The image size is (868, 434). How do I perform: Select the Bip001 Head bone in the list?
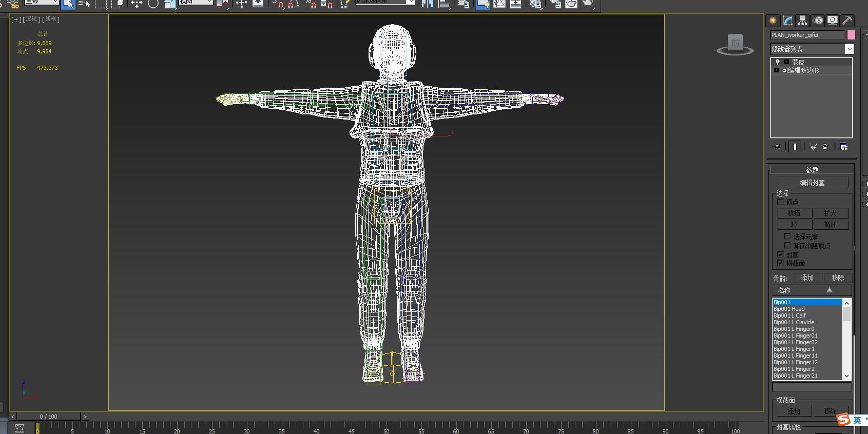coord(807,309)
